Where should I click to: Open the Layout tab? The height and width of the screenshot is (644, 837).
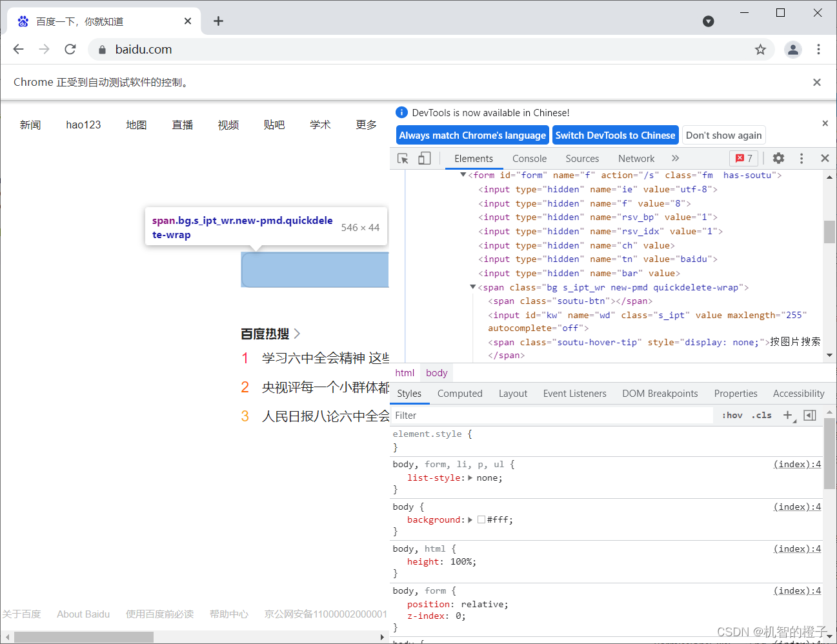(x=513, y=394)
